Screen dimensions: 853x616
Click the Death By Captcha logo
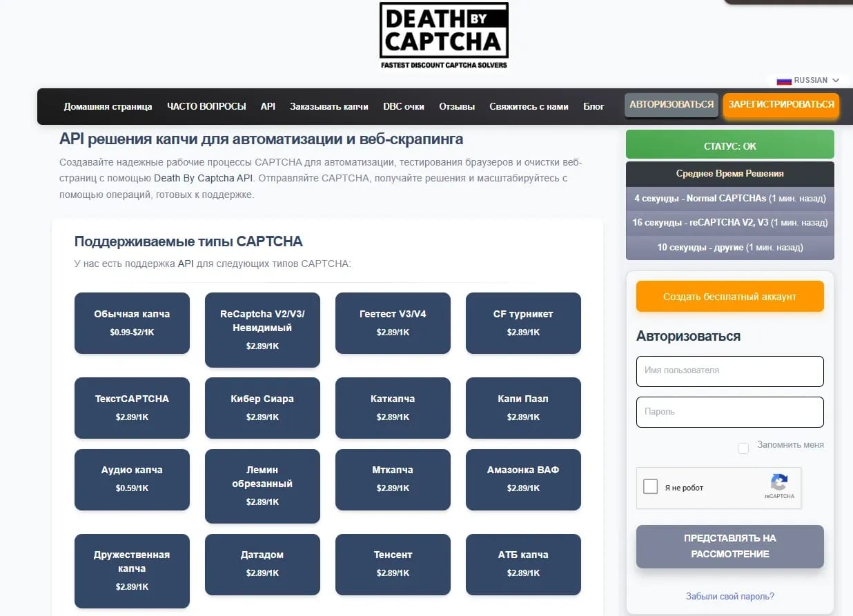444,36
